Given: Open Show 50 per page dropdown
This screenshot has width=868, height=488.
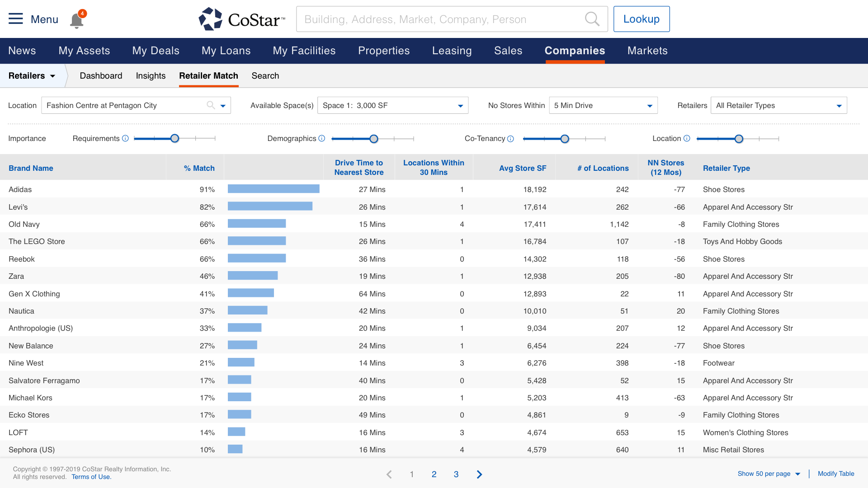Looking at the screenshot, I should (769, 474).
